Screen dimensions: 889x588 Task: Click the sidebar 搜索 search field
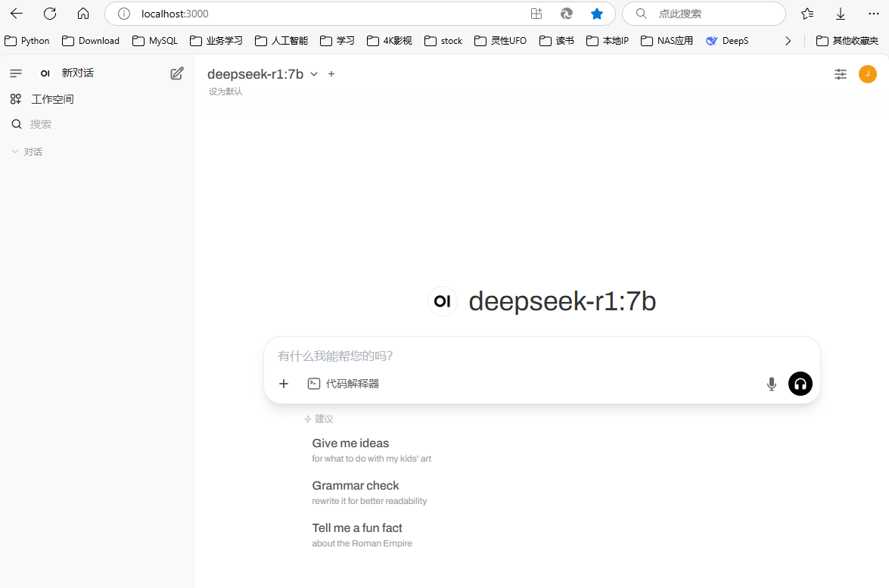tap(98, 124)
